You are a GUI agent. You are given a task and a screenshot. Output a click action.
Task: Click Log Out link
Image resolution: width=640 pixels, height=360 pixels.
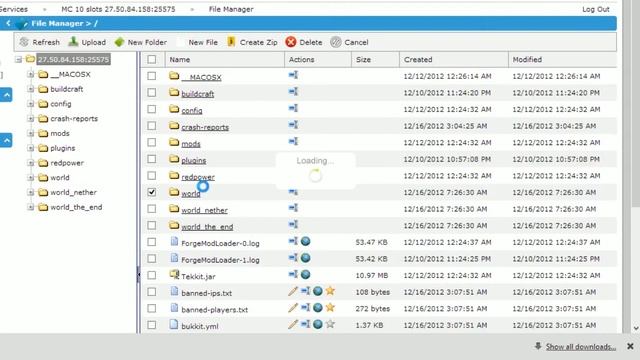click(x=596, y=9)
